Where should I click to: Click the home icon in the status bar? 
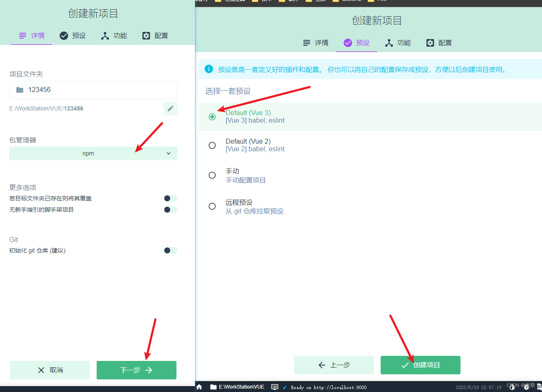[x=200, y=387]
